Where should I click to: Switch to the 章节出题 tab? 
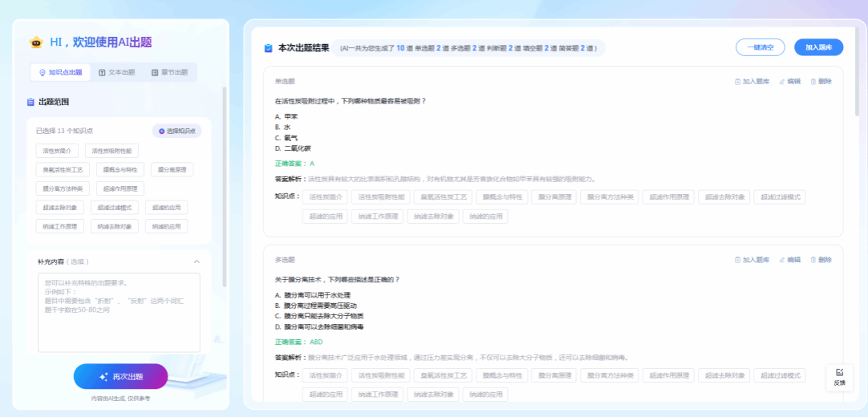169,72
